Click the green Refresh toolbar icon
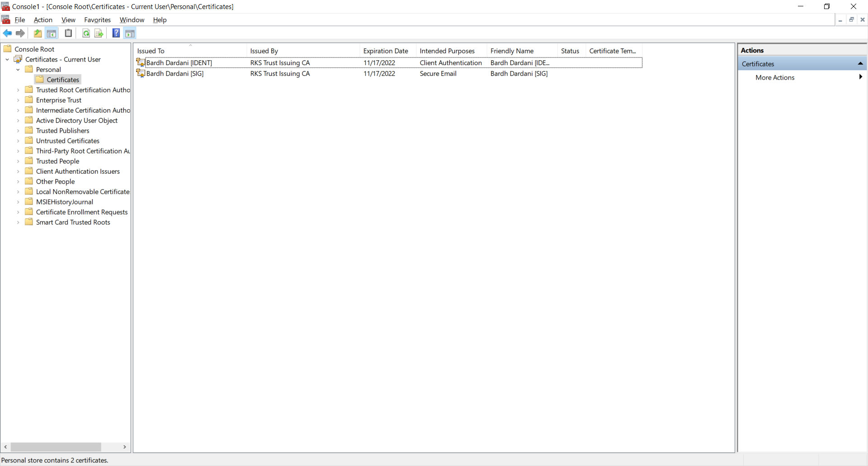This screenshot has width=868, height=466. 86,33
